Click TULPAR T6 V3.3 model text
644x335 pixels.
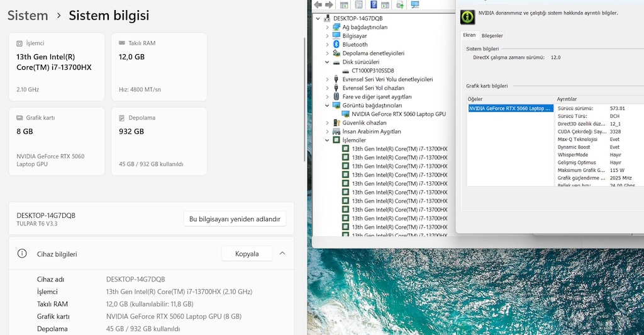point(37,224)
